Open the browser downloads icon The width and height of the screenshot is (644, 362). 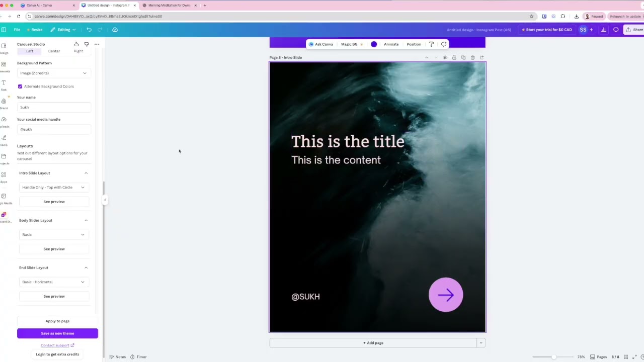(x=577, y=16)
